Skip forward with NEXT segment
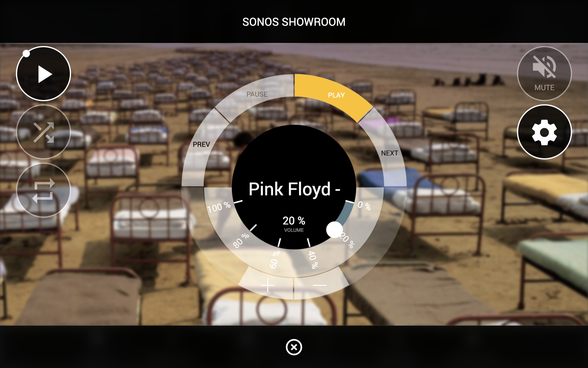588x368 pixels. coord(390,153)
